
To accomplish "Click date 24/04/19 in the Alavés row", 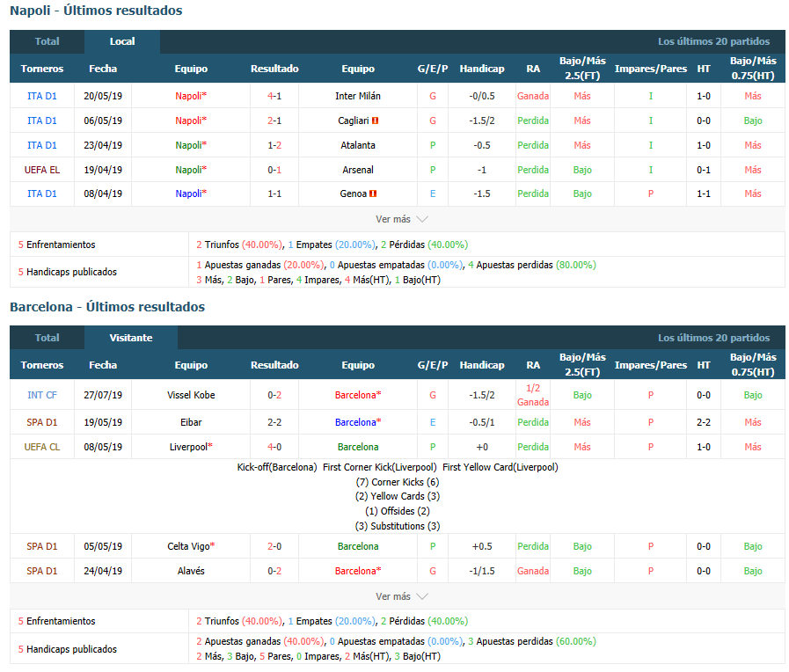I will coord(103,572).
